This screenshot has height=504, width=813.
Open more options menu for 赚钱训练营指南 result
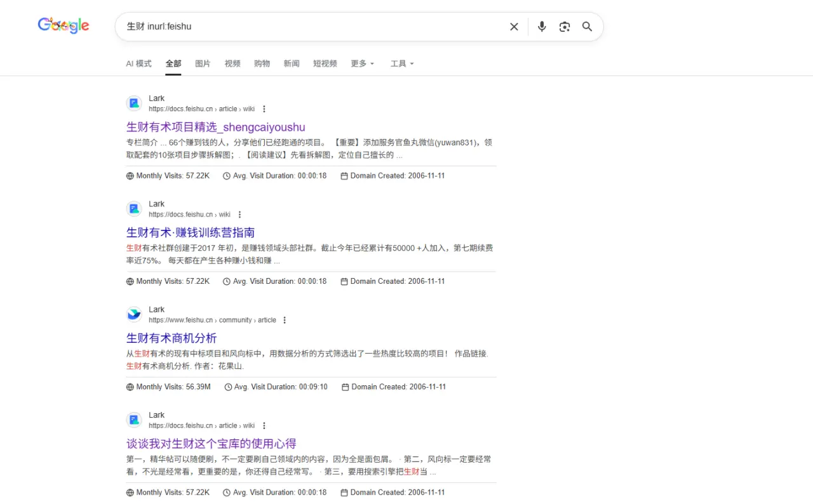(239, 215)
